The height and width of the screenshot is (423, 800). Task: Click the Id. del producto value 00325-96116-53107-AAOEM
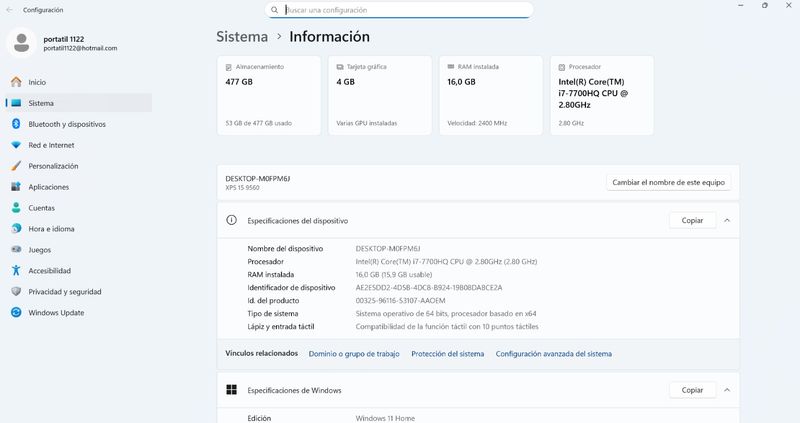[x=401, y=301]
